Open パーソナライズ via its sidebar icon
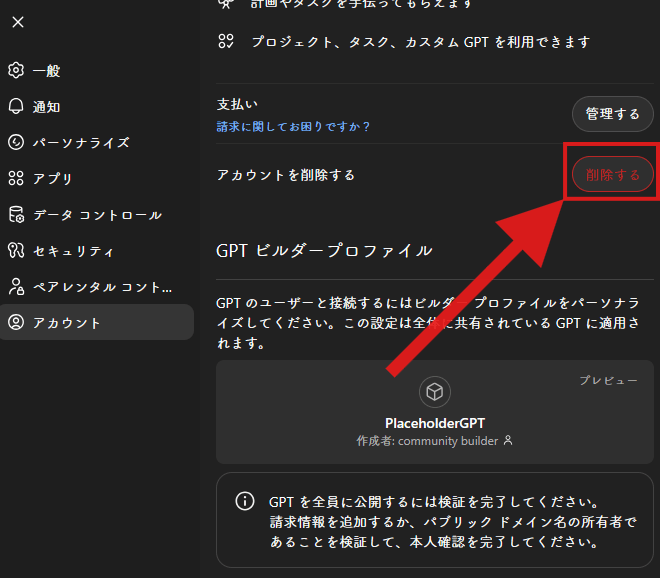The image size is (660, 578). 16,143
